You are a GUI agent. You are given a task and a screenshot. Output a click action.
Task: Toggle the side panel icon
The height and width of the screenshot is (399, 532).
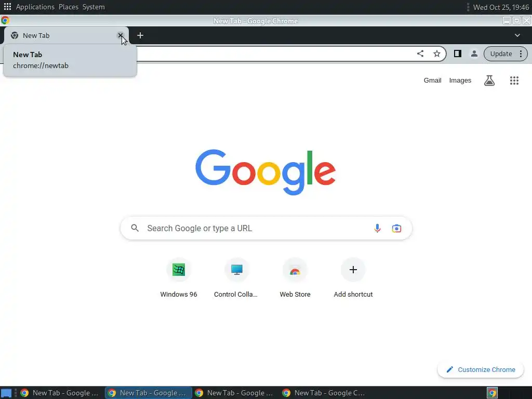[x=457, y=54]
